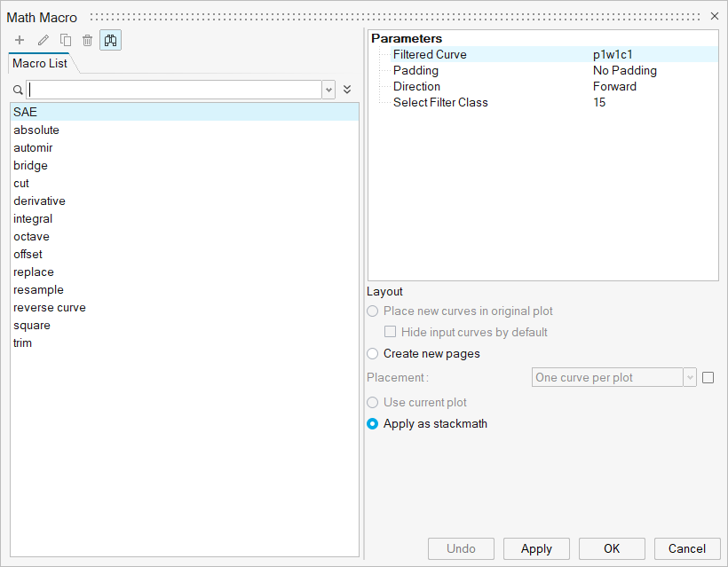
Task: Toggle the binoculars find icon
Action: point(111,40)
